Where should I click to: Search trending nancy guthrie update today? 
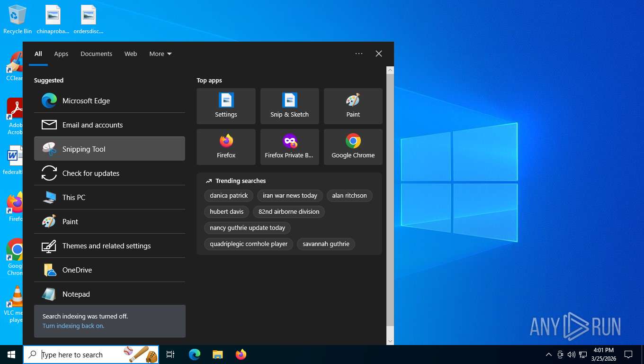pos(248,227)
